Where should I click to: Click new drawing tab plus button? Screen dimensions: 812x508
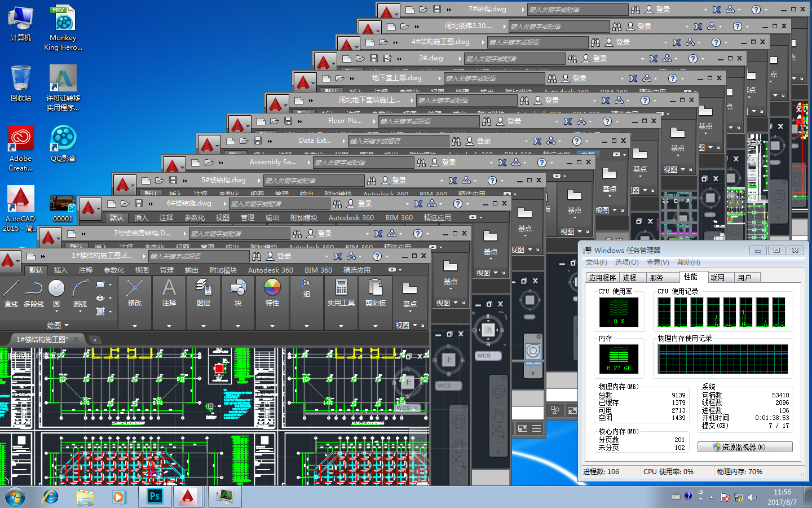[95, 340]
